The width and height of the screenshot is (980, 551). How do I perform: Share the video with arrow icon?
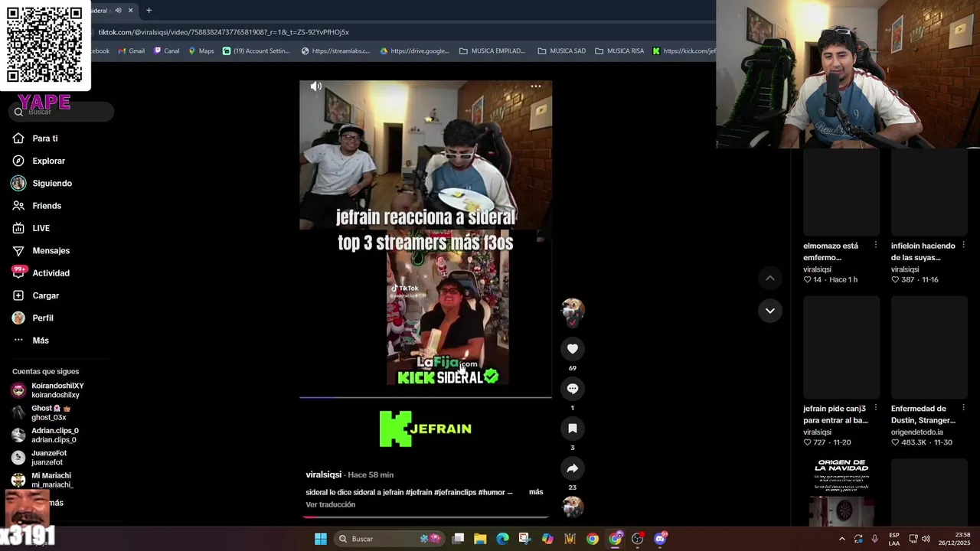(573, 468)
